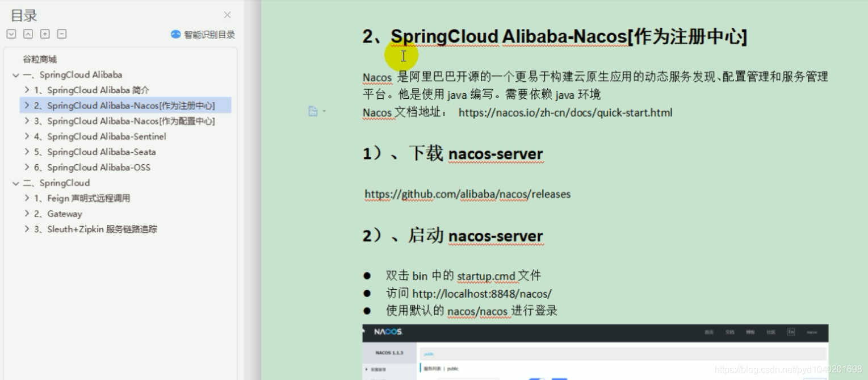This screenshot has height=380, width=868.
Task: Select 2、SpringCloud Alibaba-Nacos[作为注册中心] in outline
Action: coord(124,106)
